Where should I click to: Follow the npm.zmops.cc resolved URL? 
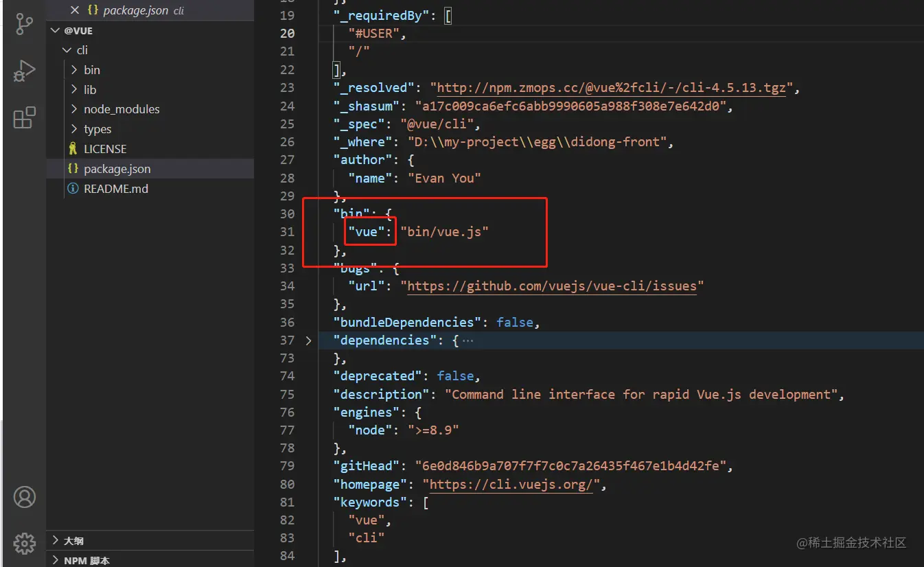click(612, 88)
